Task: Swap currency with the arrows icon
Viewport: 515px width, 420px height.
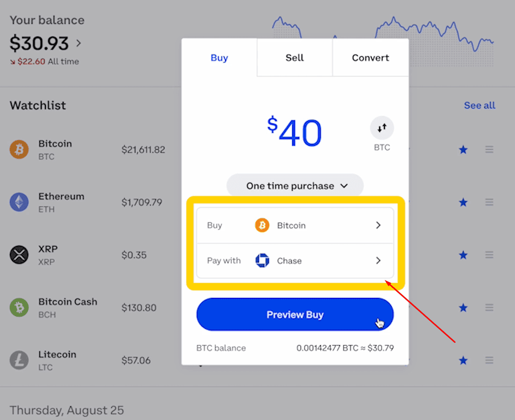Action: [382, 128]
